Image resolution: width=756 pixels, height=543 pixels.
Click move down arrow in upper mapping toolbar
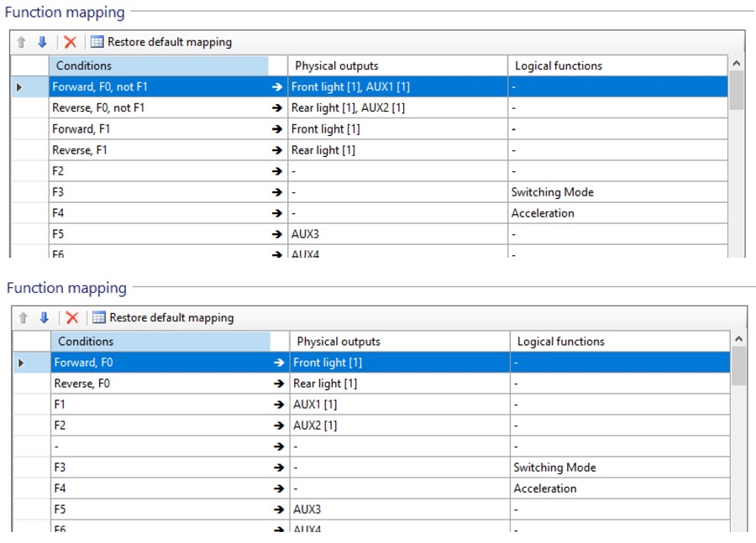pyautogui.click(x=42, y=42)
